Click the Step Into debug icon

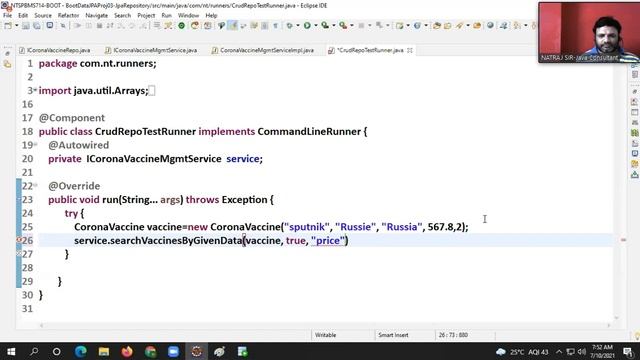click(x=121, y=26)
